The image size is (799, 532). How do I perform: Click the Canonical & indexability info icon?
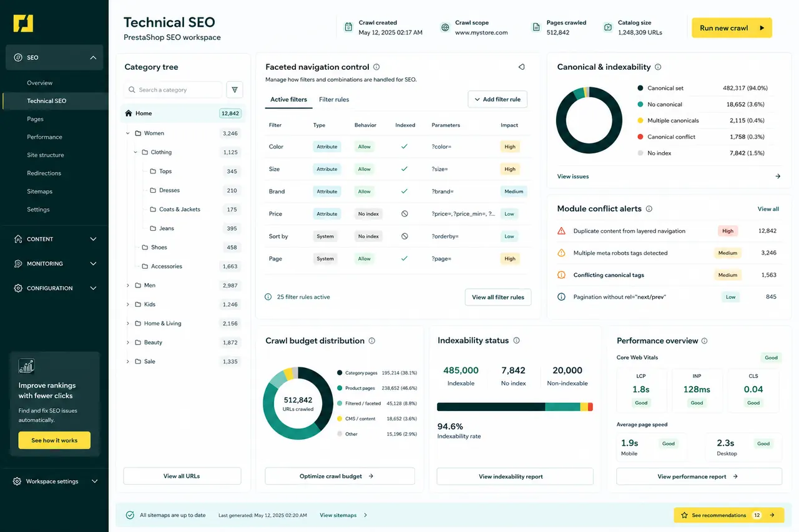click(x=658, y=67)
